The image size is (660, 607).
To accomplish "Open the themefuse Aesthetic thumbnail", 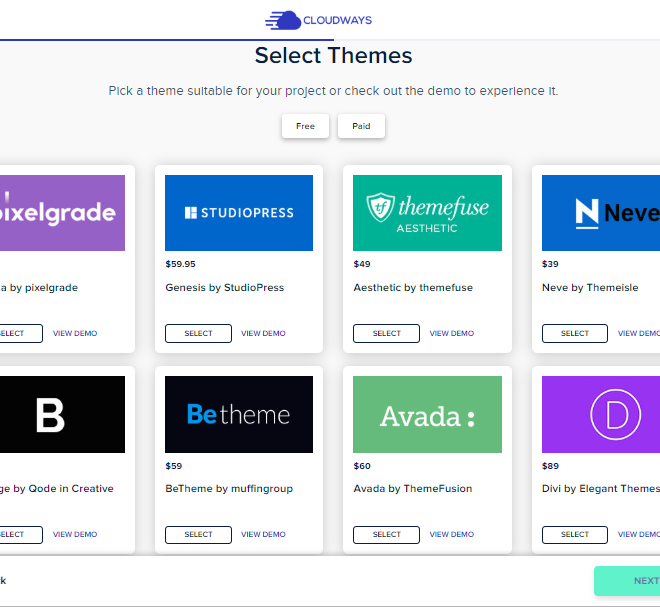I will [427, 213].
